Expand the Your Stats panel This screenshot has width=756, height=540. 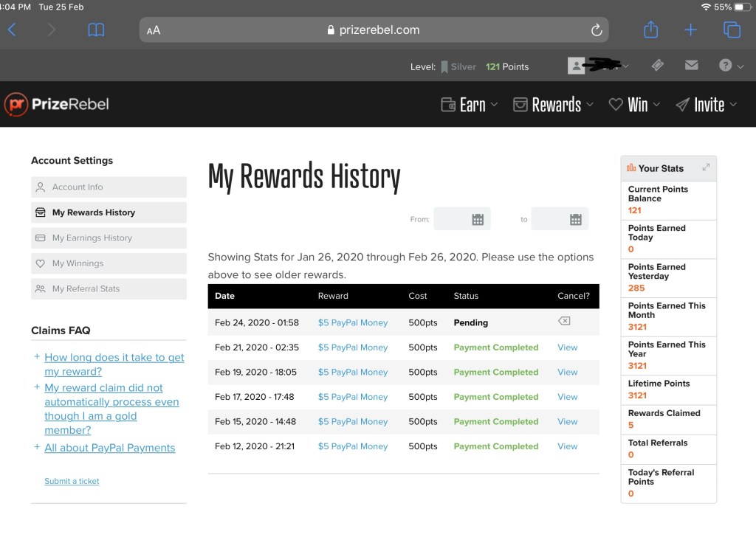point(706,167)
